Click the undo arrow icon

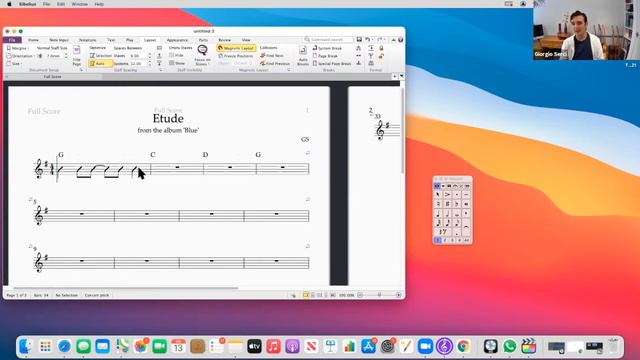pyautogui.click(x=367, y=40)
